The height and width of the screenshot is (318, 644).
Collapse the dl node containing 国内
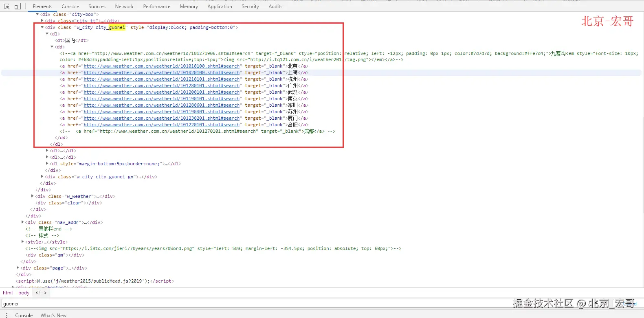47,34
